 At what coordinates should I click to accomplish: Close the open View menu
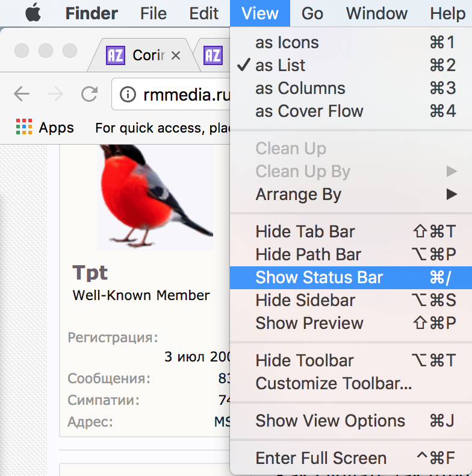(x=260, y=13)
